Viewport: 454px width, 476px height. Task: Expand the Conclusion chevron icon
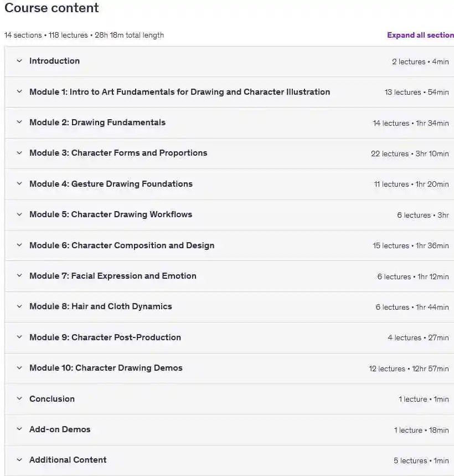tap(19, 398)
